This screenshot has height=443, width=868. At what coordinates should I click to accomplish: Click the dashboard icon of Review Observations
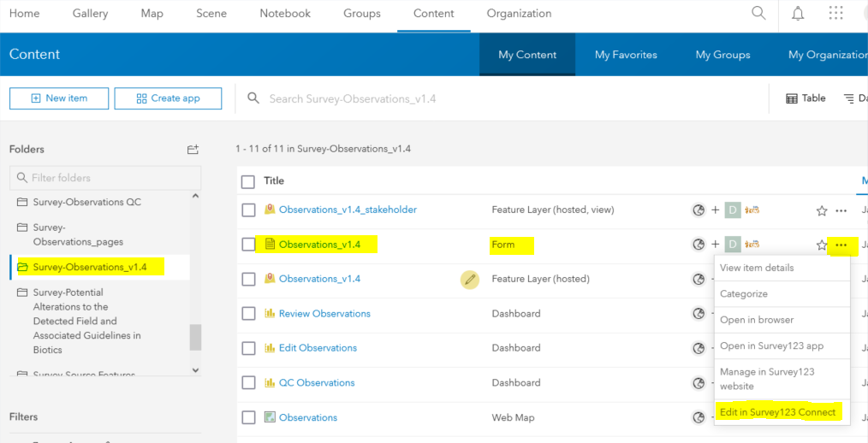tap(270, 313)
